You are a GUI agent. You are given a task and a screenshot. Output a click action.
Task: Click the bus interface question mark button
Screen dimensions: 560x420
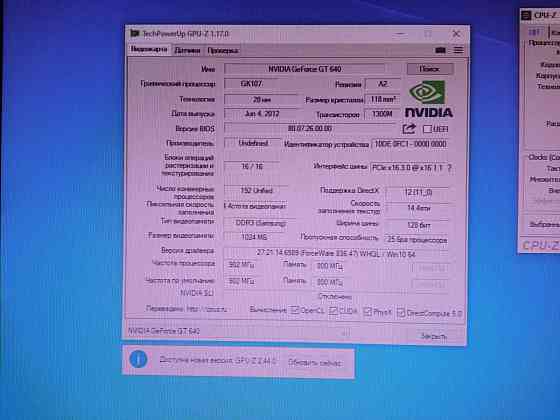[x=449, y=168]
